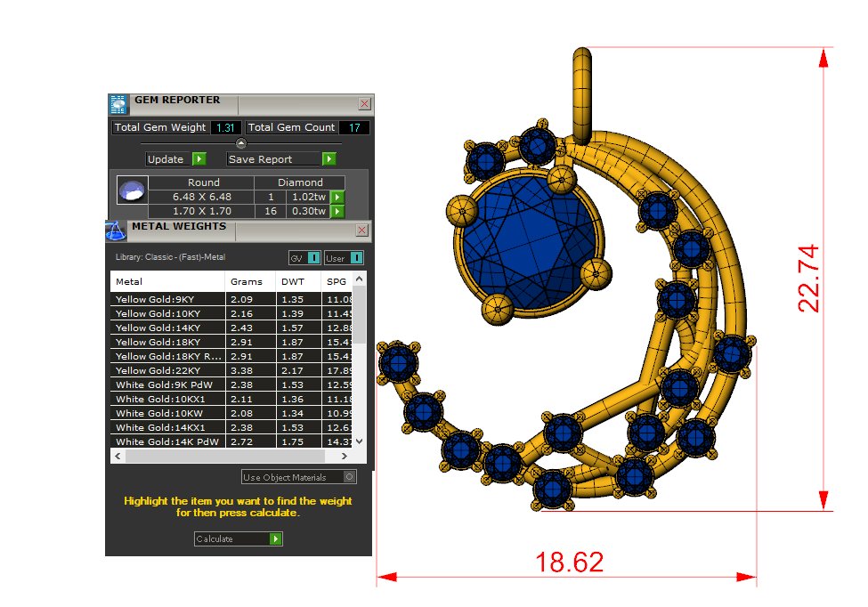Click the 18.62 width dimension label
The height and width of the screenshot is (607, 868).
(569, 562)
